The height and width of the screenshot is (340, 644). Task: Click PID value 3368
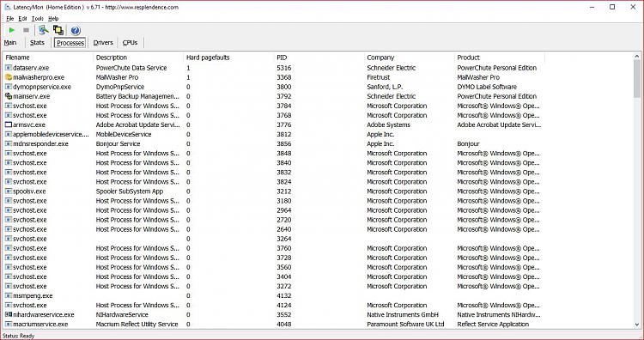[x=284, y=77]
